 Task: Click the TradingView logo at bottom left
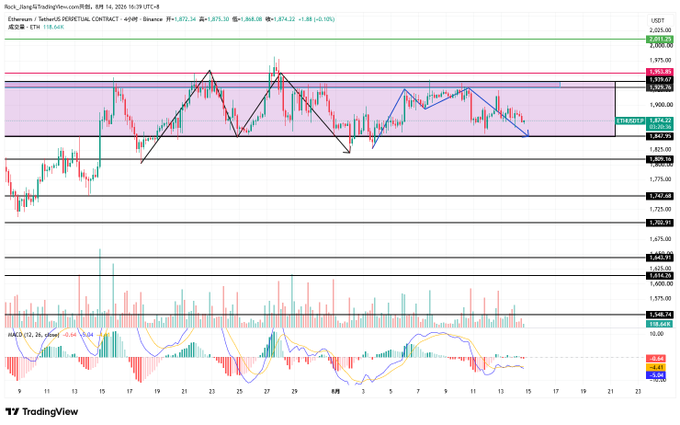tap(42, 412)
